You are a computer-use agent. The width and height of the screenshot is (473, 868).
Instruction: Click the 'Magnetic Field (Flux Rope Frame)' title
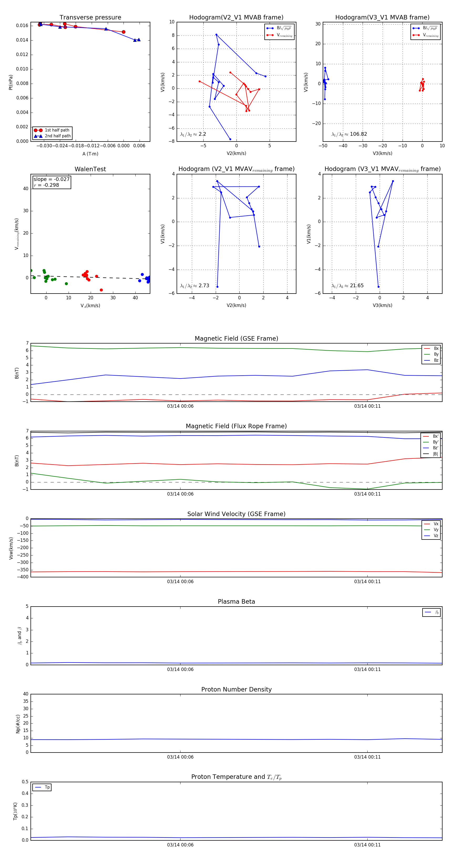point(236,426)
